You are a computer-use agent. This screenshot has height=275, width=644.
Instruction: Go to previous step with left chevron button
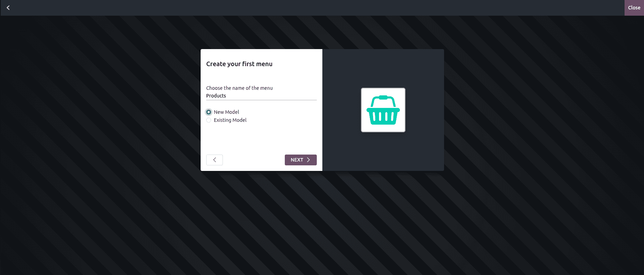tap(215, 160)
